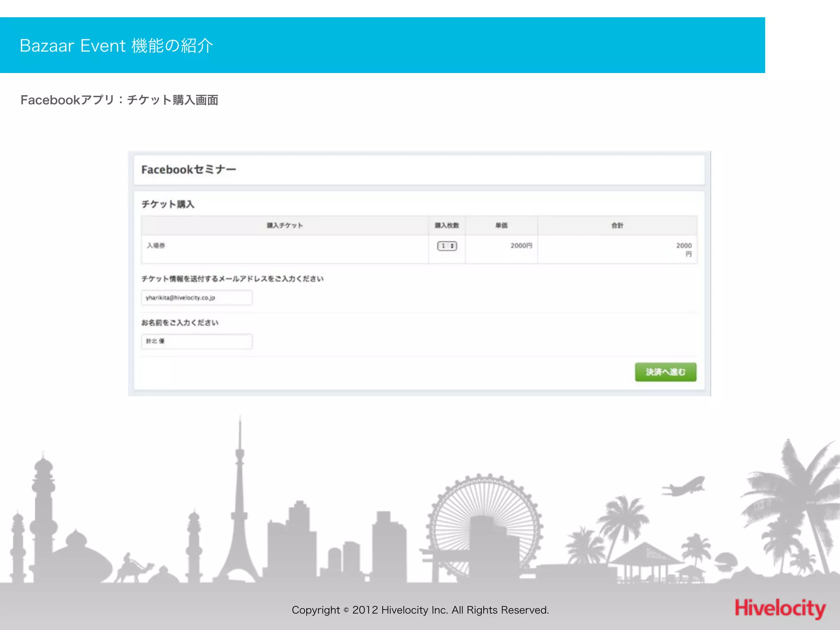This screenshot has width=840, height=630.
Task: Click the Hivelocity red logo
Action: pos(780,608)
